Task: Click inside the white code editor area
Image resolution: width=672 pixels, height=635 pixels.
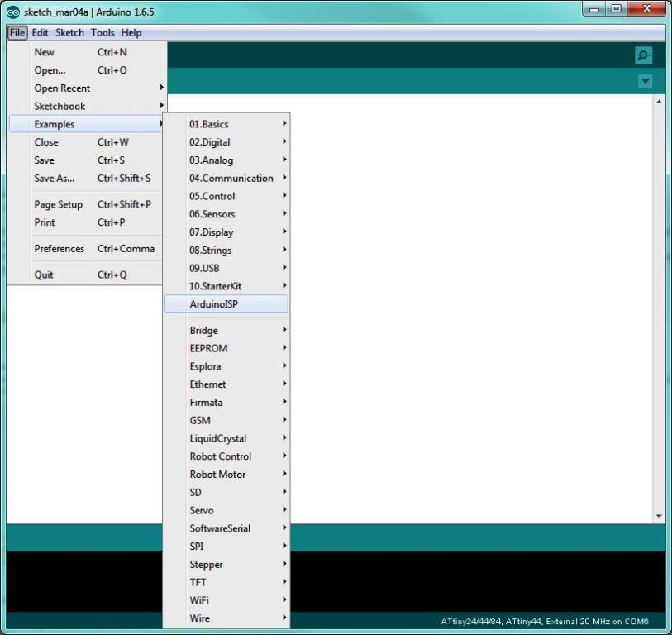Action: (x=471, y=308)
